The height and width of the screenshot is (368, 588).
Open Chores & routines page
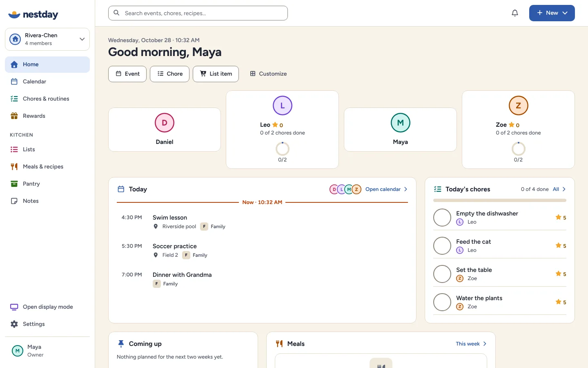pos(47,99)
